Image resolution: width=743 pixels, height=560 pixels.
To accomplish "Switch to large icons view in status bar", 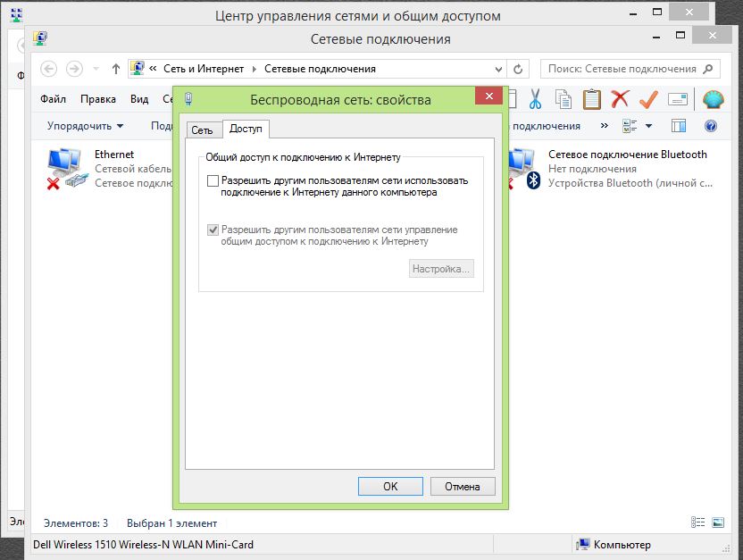I will [x=717, y=522].
